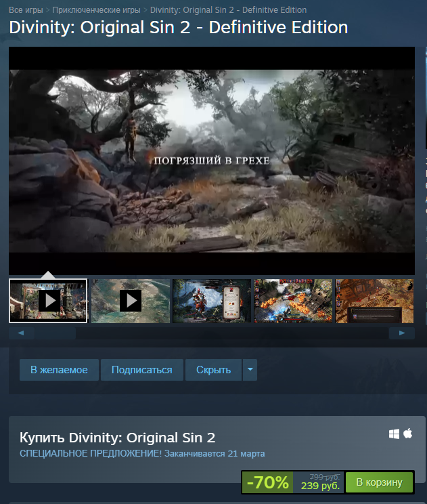427x504 pixels.
Task: Click the Windows platform icon
Action: tap(394, 434)
